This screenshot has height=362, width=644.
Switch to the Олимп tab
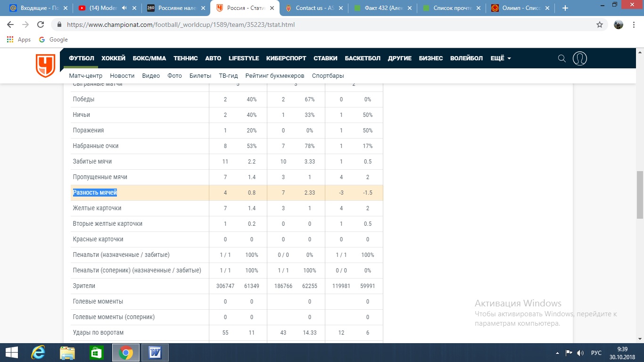click(520, 8)
